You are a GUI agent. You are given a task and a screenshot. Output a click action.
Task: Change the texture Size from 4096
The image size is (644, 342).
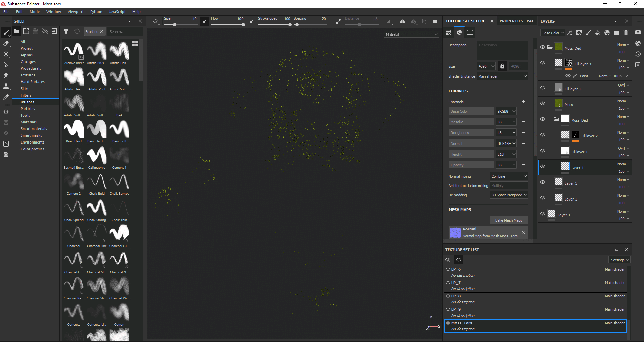pos(486,66)
